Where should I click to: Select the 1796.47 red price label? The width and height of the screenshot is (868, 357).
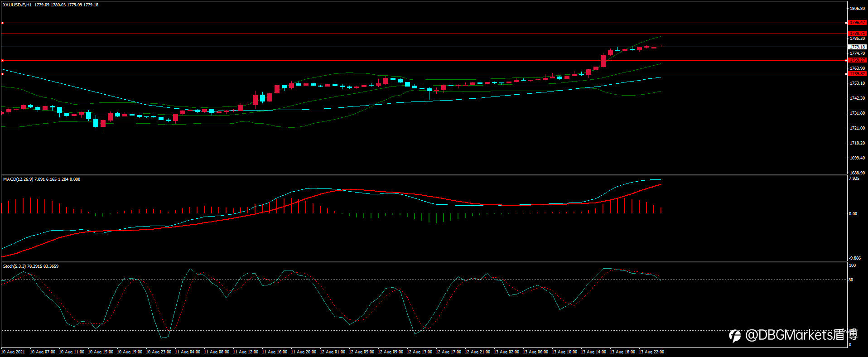point(857,23)
